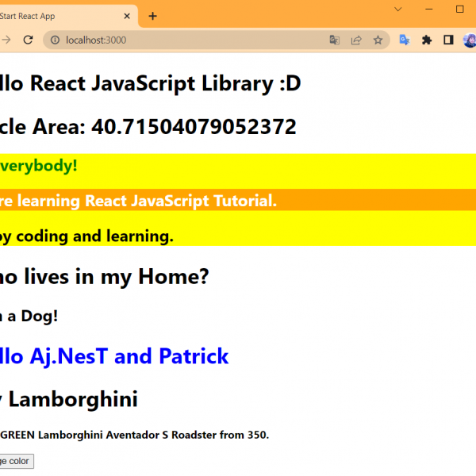Image resolution: width=476 pixels, height=476 pixels.
Task: Click the orange React JavaScript Tutorial banner
Action: [139, 201]
